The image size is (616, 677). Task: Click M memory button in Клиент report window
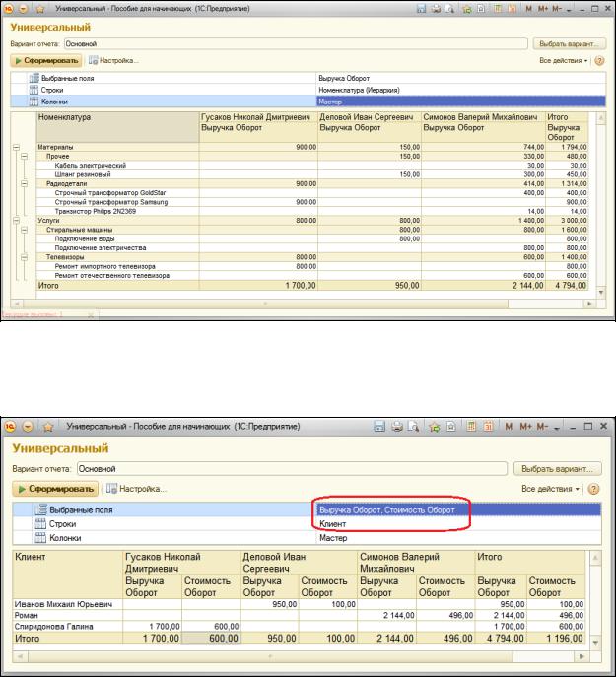[509, 427]
